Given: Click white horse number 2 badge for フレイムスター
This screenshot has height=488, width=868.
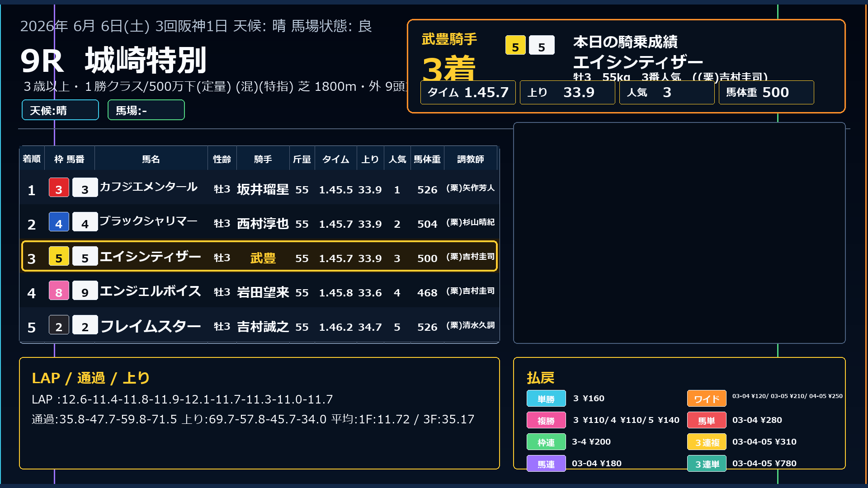Looking at the screenshot, I should point(85,325).
